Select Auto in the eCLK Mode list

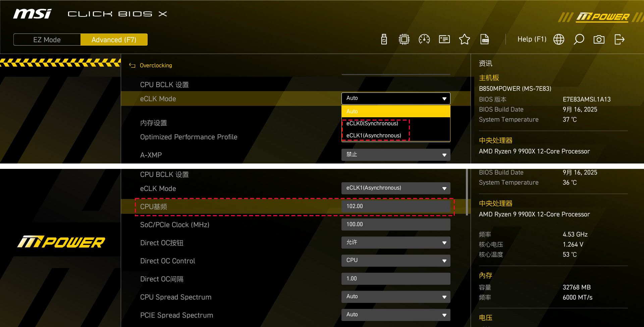point(396,111)
